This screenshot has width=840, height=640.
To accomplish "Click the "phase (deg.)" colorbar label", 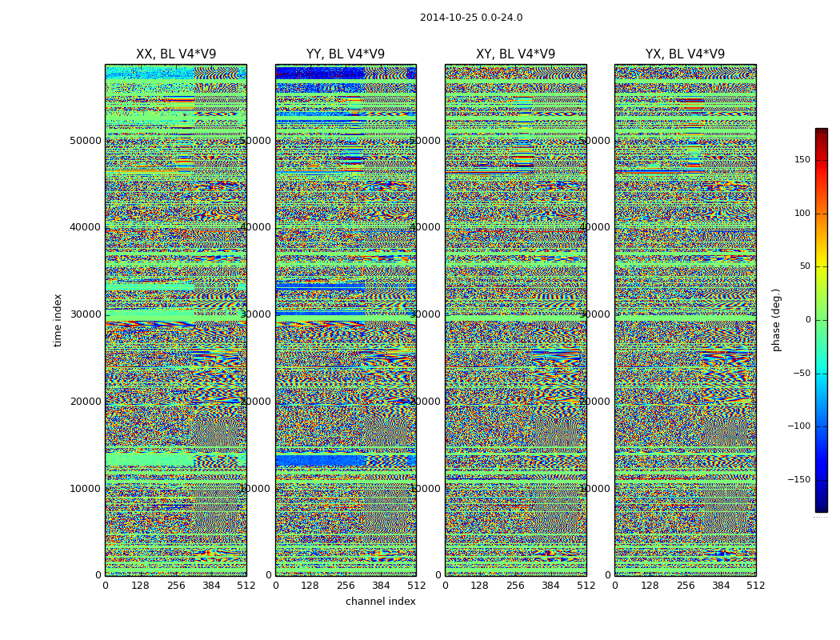I will [776, 319].
